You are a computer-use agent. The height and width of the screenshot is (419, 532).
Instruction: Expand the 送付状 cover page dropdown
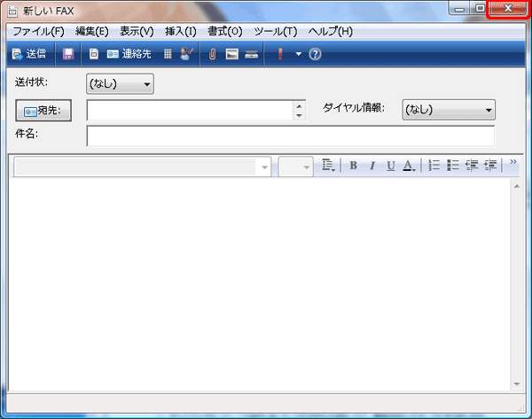tap(120, 84)
